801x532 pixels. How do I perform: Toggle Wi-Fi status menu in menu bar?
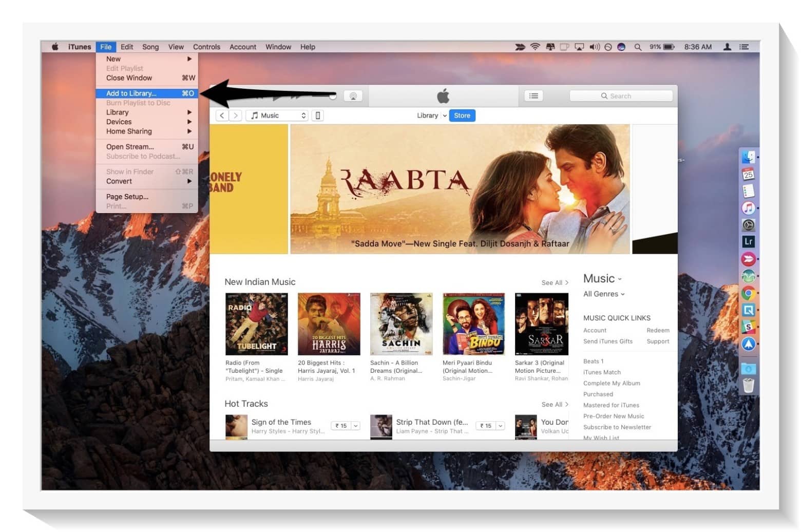(x=535, y=47)
